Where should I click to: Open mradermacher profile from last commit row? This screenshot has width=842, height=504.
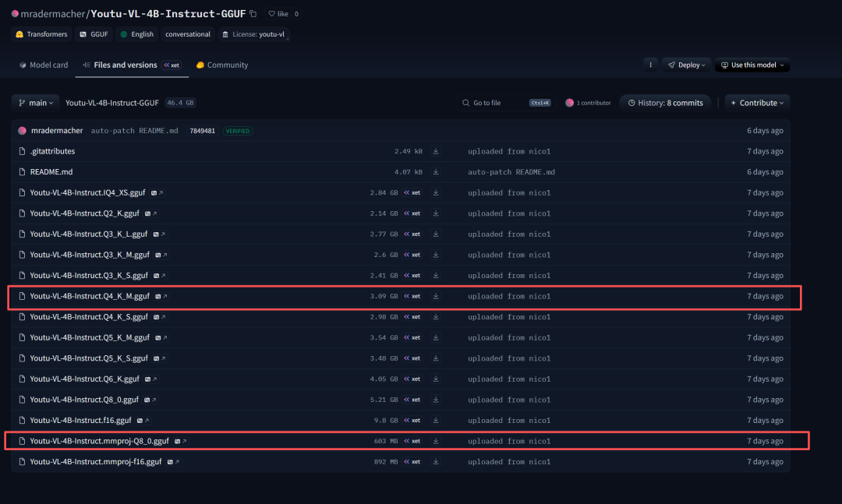(x=56, y=130)
